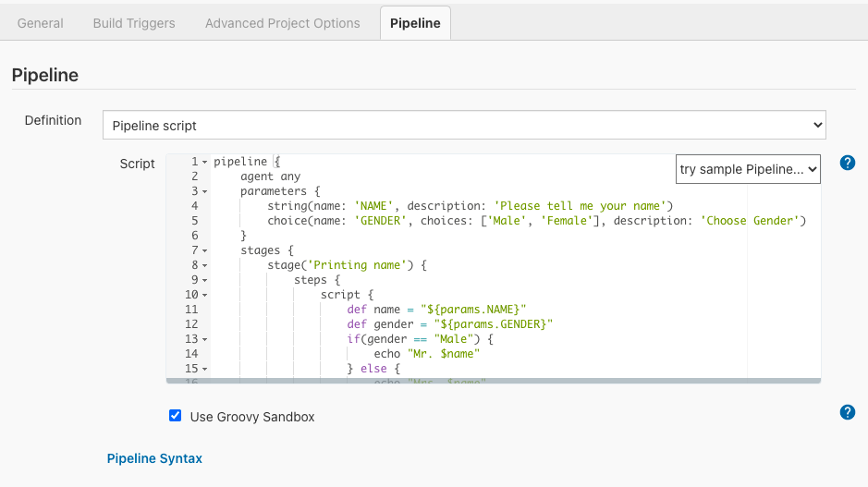Screen dimensions: 868x487
Task: Fold the else block on line 15
Action: (x=204, y=369)
